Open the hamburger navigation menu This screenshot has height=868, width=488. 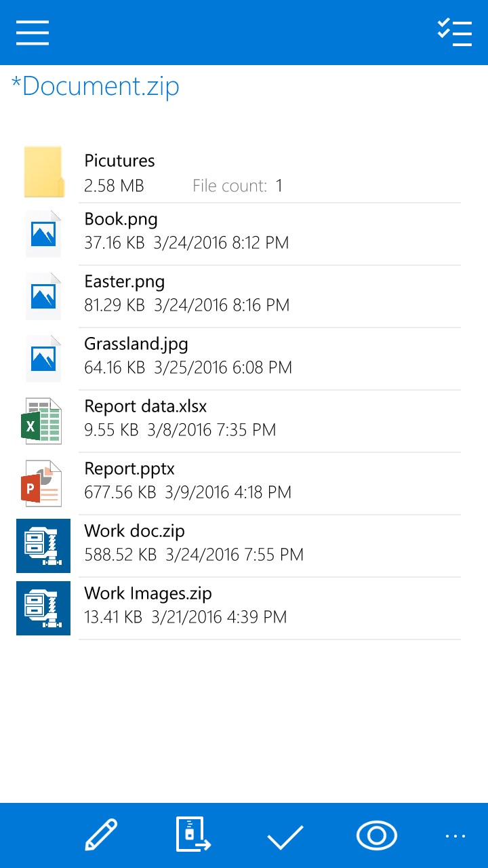33,33
